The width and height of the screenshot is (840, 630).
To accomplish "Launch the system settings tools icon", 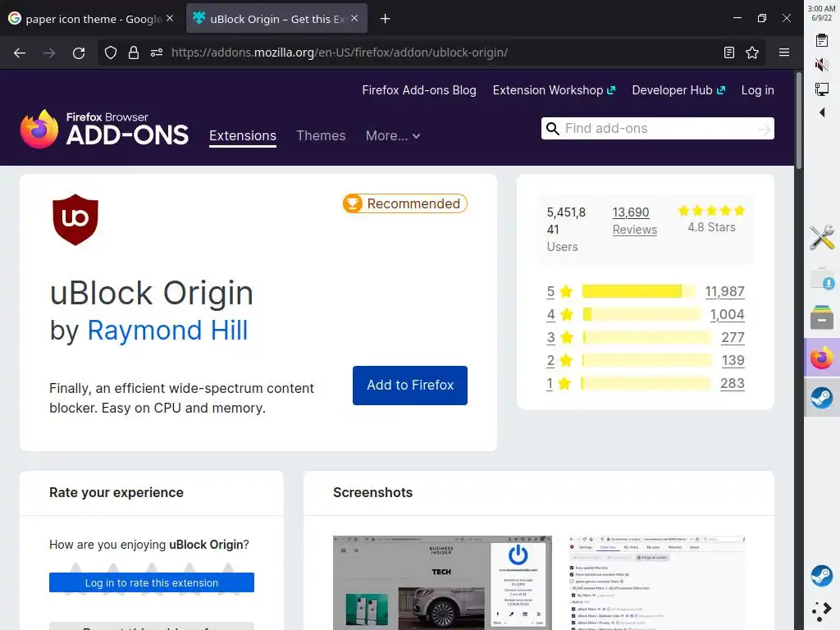I will pyautogui.click(x=822, y=237).
